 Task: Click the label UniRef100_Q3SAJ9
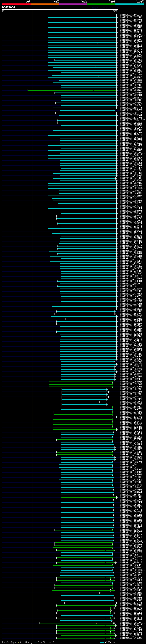point(131,454)
